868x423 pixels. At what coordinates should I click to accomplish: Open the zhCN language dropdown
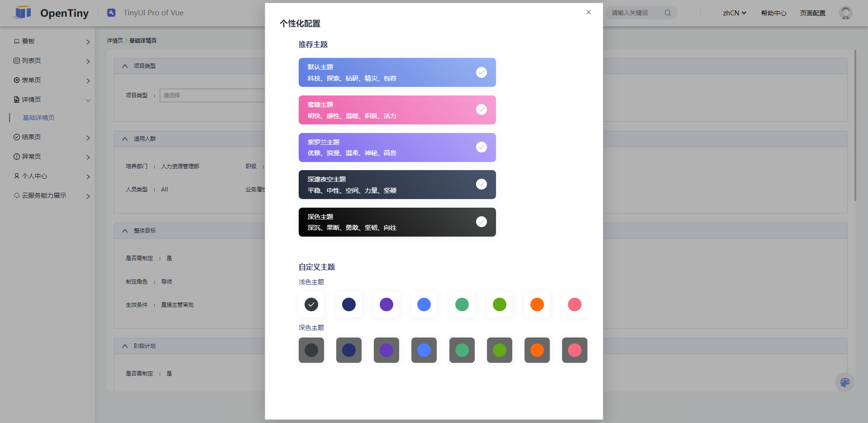click(x=734, y=13)
